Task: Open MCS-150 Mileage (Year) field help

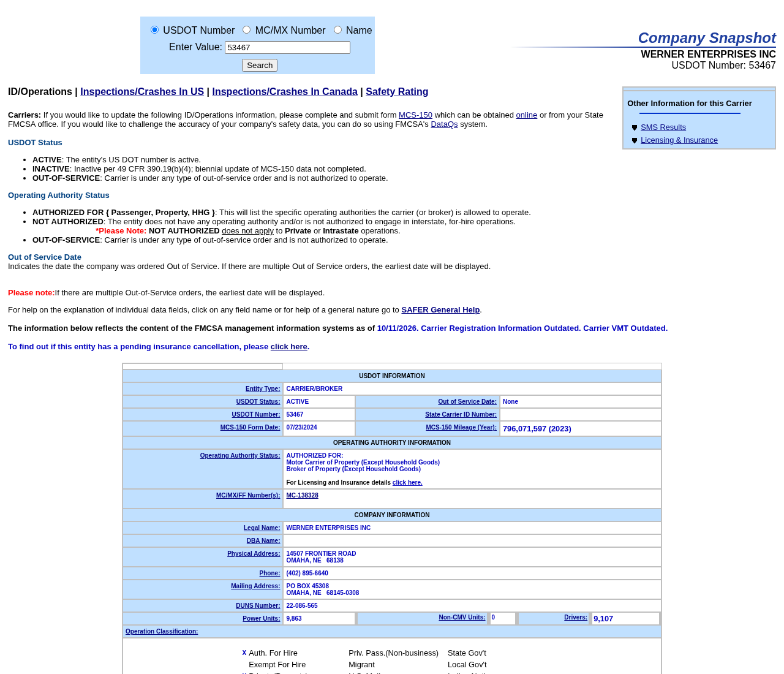Action: click(x=461, y=428)
